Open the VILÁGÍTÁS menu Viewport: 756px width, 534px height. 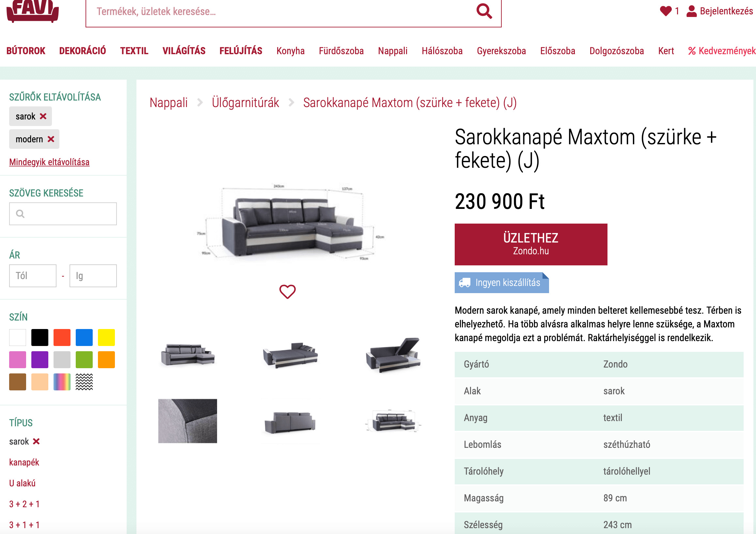(184, 51)
